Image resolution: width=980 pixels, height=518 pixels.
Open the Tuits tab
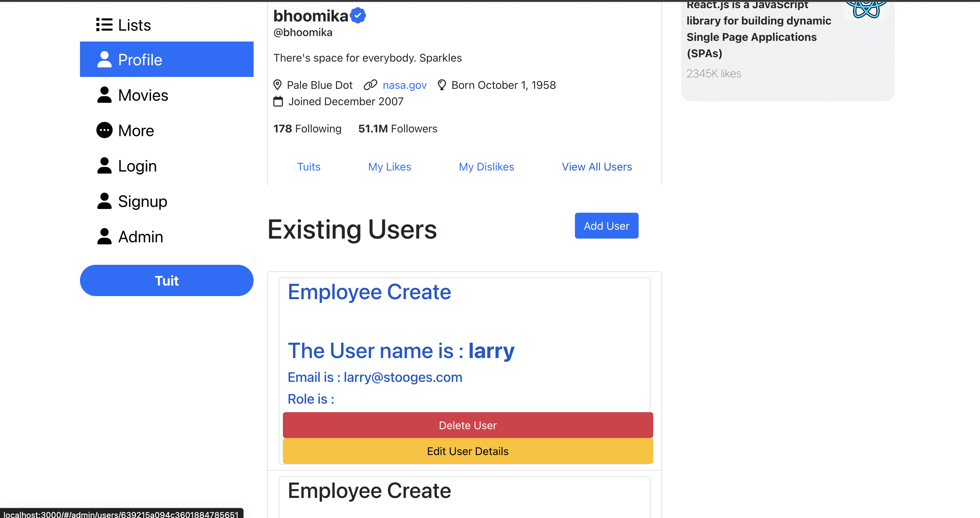tap(308, 166)
